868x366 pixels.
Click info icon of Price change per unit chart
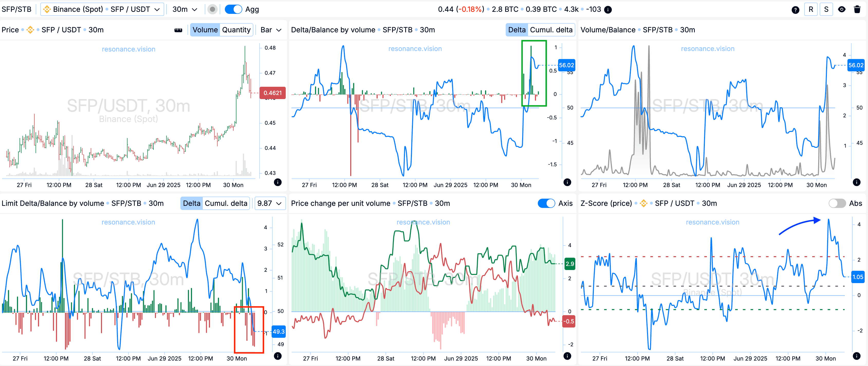(x=567, y=356)
